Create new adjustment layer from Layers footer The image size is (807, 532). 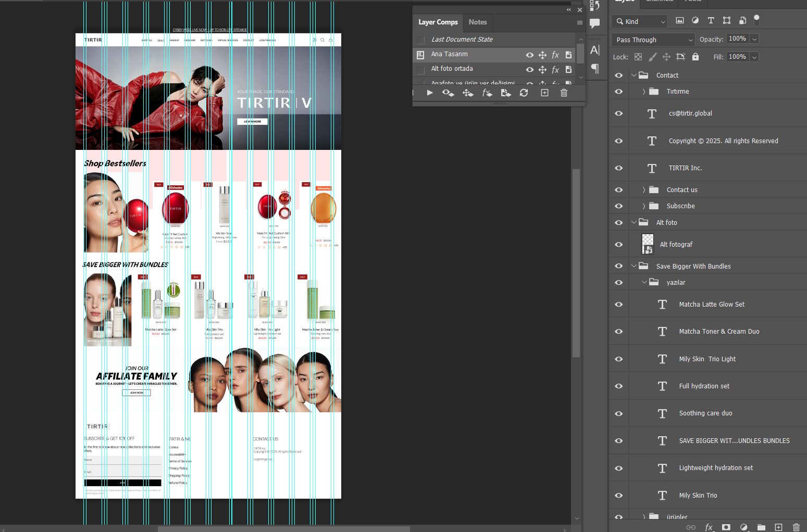point(743,527)
